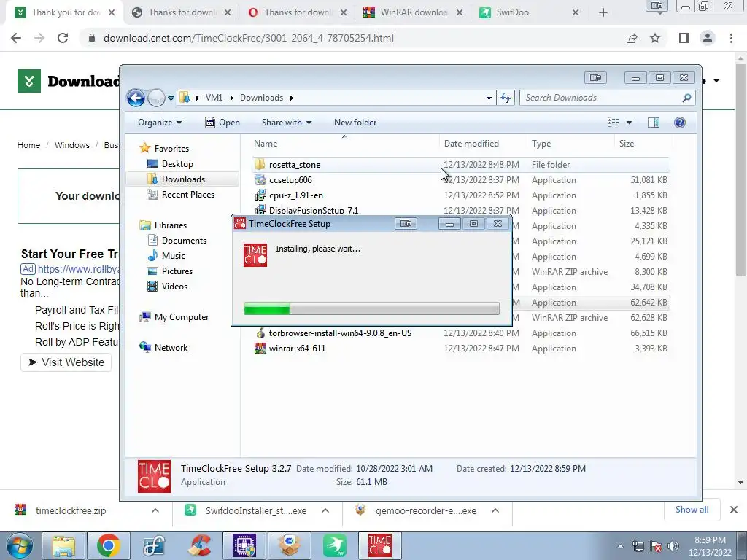The image size is (747, 560).
Task: Select the rosetta_stone folder
Action: [461, 165]
